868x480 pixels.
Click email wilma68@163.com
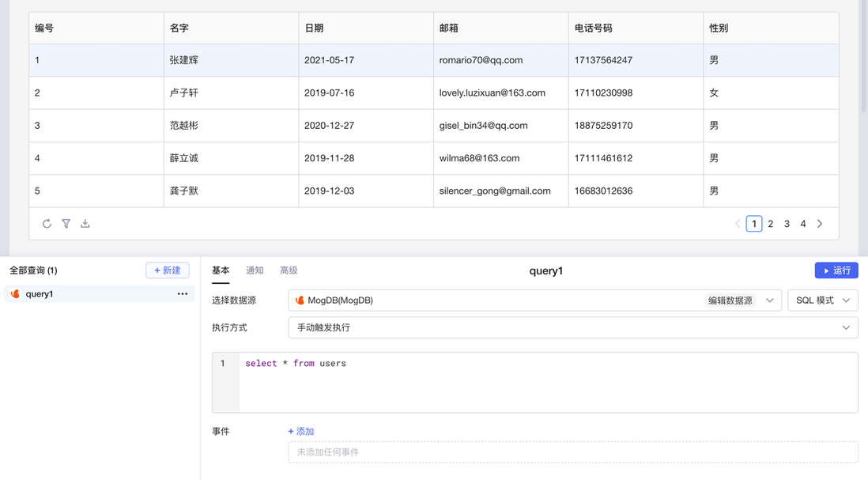[479, 158]
